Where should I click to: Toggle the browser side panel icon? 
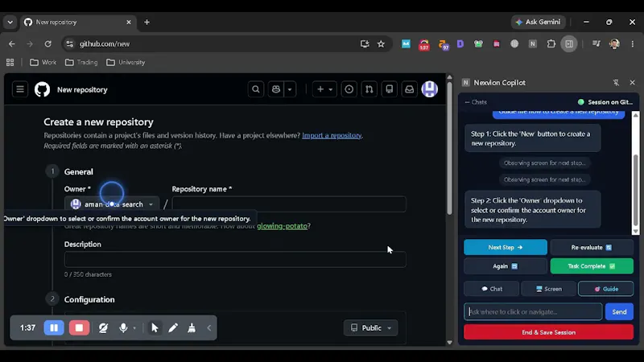[569, 44]
